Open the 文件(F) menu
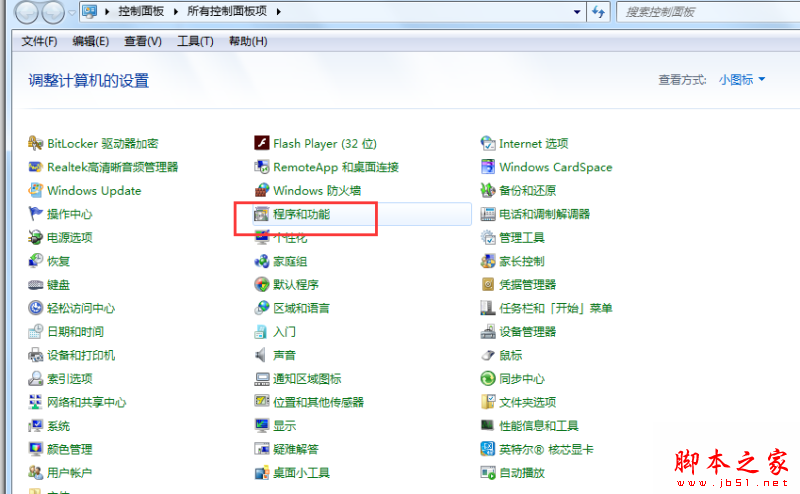This screenshot has height=494, width=800. click(39, 41)
